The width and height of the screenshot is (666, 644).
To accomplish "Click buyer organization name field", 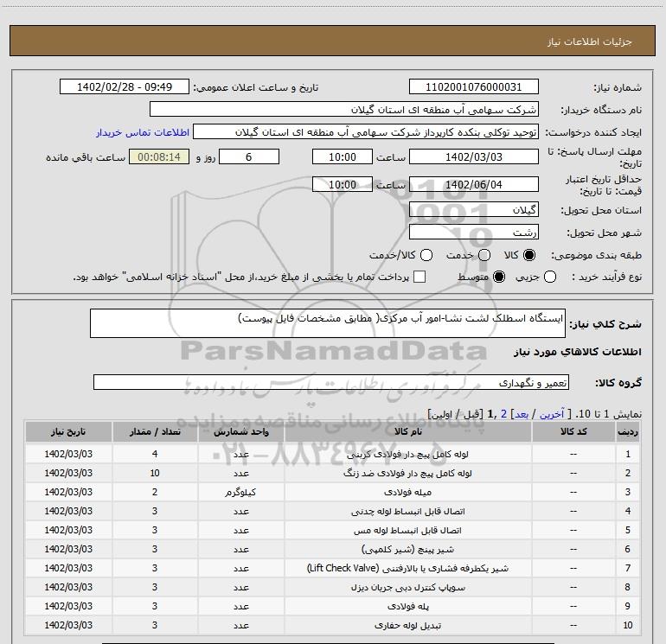I will coord(344,110).
